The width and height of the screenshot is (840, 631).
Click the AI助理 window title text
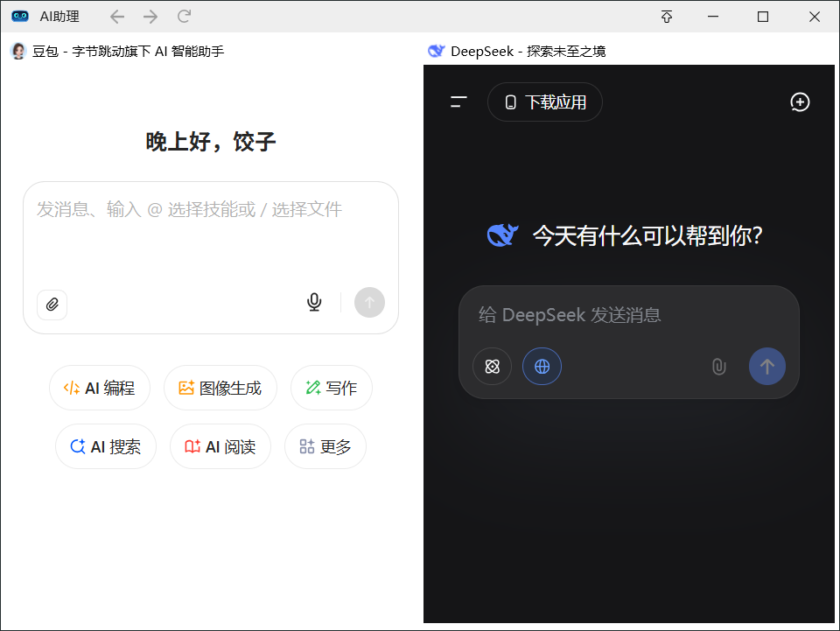pyautogui.click(x=59, y=17)
